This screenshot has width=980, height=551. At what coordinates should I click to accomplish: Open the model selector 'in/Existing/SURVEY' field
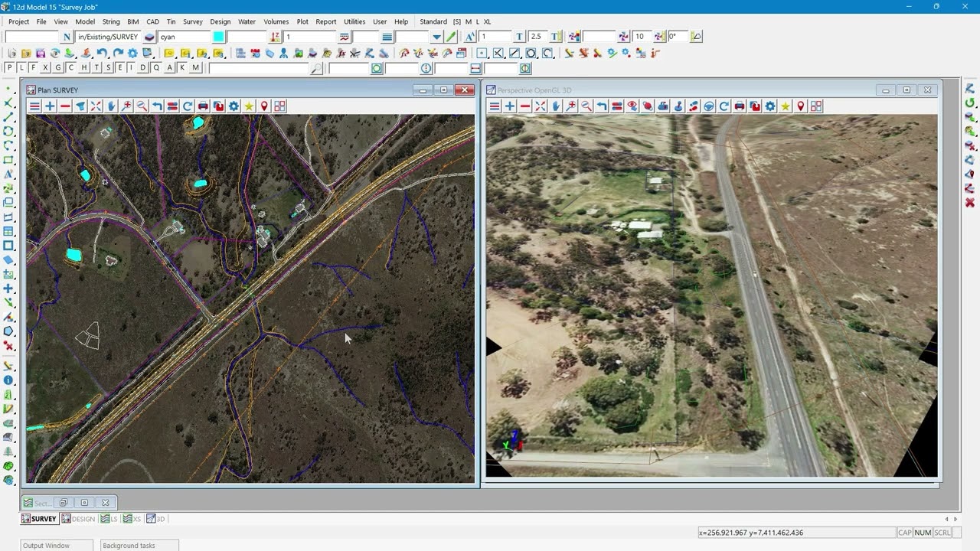point(108,37)
